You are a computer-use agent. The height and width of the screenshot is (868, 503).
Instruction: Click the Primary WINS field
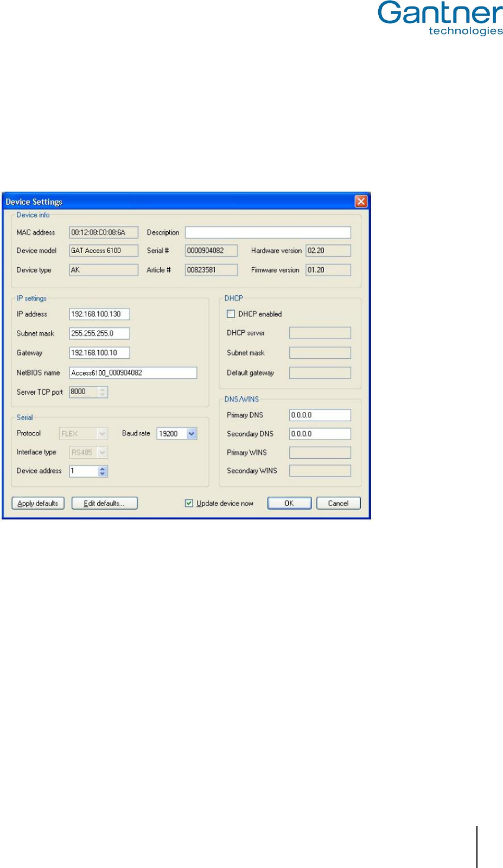[x=320, y=452]
